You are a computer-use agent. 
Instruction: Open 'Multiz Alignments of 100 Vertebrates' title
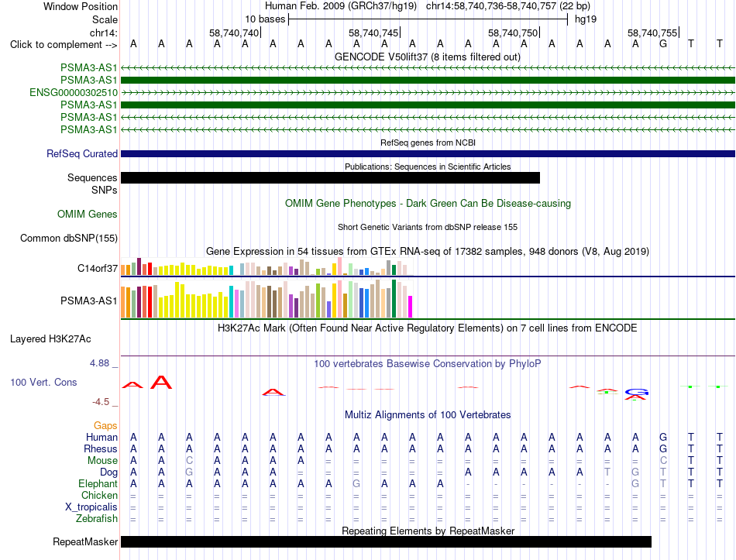point(428,414)
